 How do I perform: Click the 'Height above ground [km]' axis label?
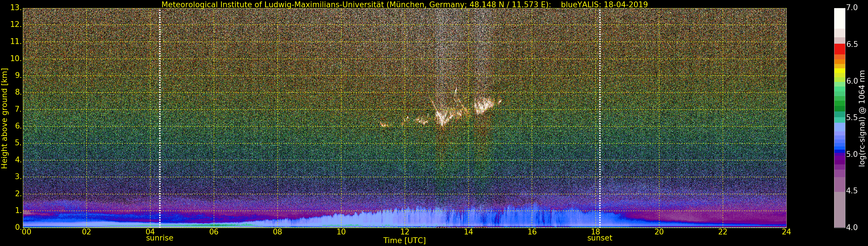pyautogui.click(x=4, y=118)
